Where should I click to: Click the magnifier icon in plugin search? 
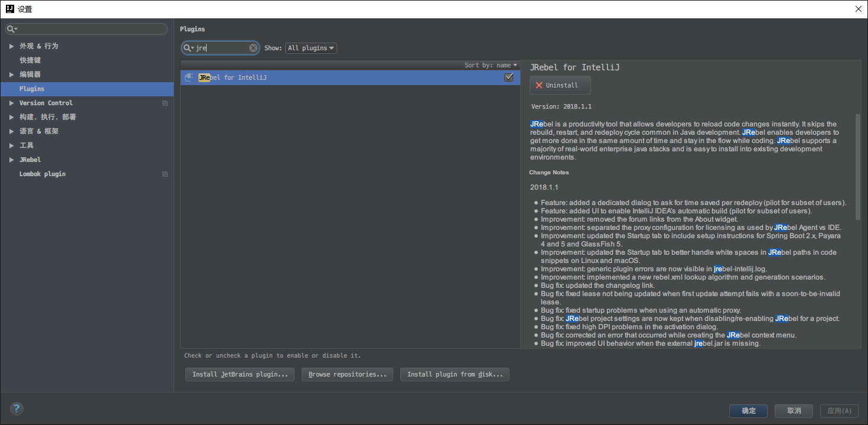tap(188, 48)
